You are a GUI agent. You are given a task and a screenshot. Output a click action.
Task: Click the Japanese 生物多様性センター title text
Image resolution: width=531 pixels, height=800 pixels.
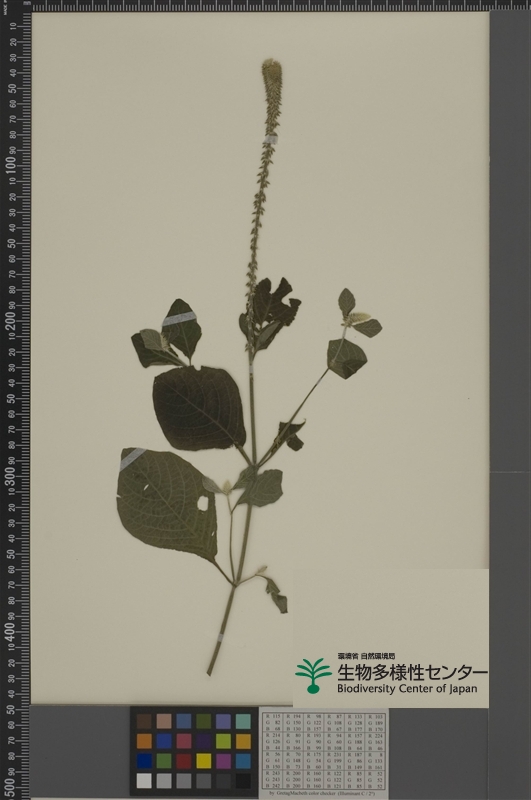(x=412, y=672)
